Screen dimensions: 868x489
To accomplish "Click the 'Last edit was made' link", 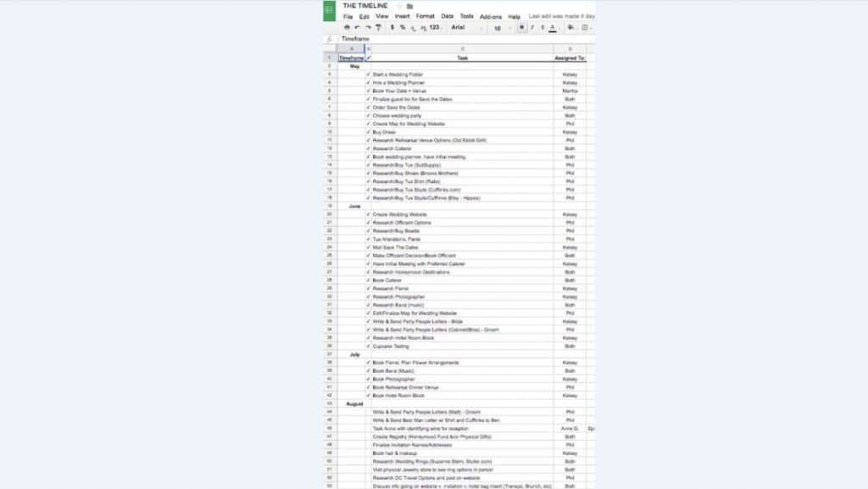I will coord(561,16).
